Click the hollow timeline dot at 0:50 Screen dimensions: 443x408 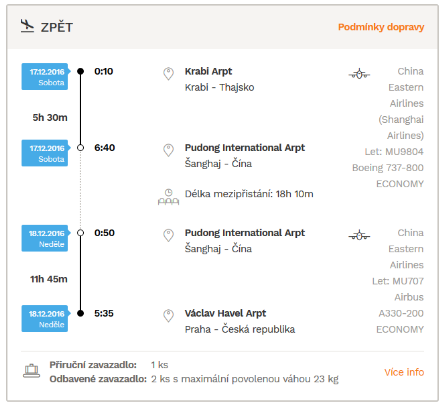80,233
